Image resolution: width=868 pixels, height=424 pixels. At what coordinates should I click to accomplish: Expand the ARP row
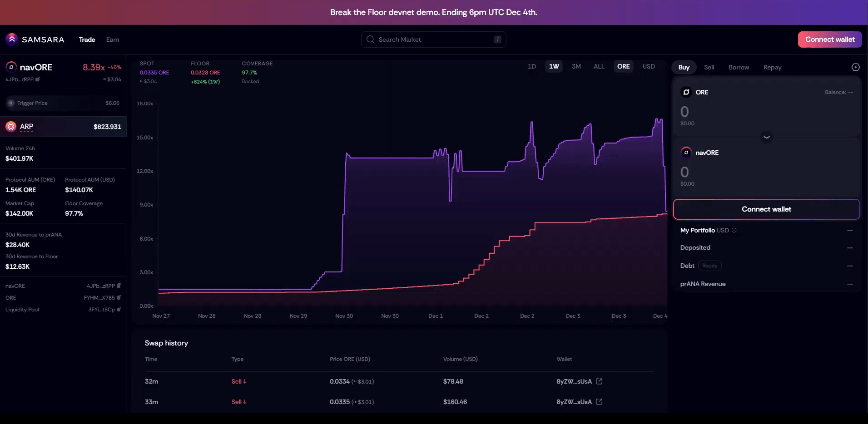[x=63, y=127]
